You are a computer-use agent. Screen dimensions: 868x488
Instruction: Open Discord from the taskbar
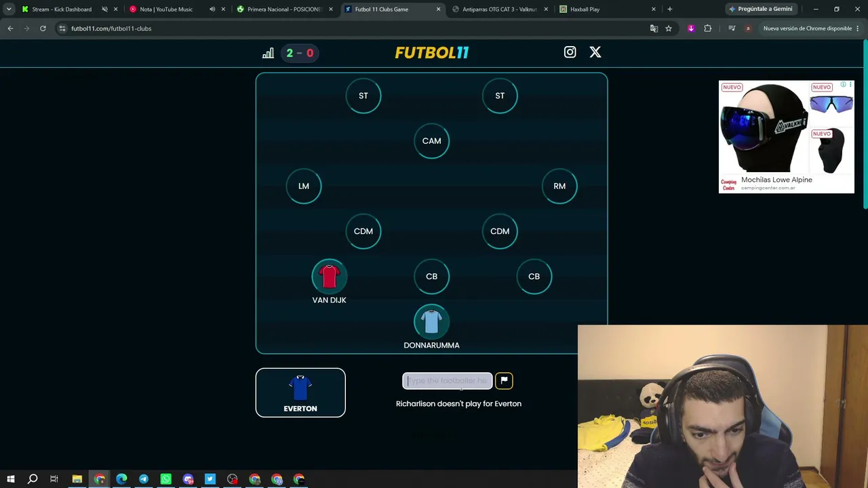(x=188, y=479)
